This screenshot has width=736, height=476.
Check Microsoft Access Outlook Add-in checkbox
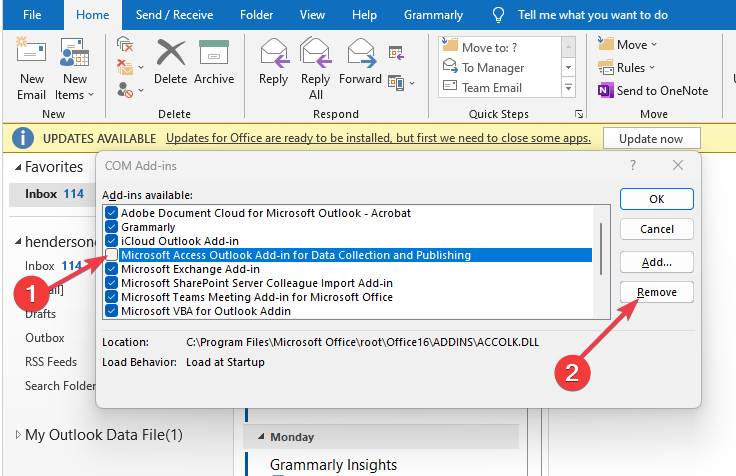[x=111, y=255]
